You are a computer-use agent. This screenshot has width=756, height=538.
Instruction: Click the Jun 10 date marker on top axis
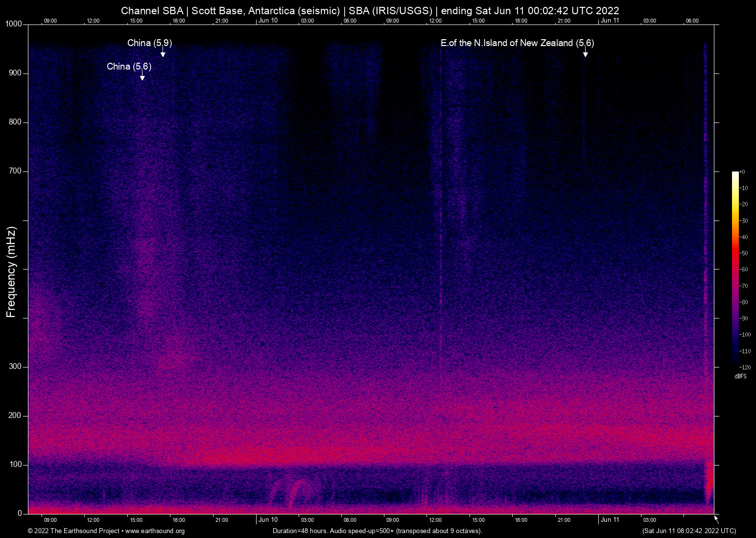coord(268,21)
